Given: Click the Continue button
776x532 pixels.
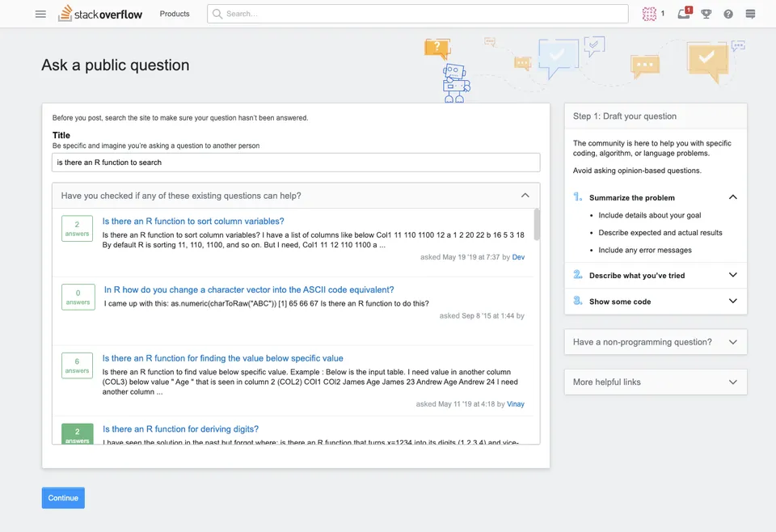Looking at the screenshot, I should 63,498.
